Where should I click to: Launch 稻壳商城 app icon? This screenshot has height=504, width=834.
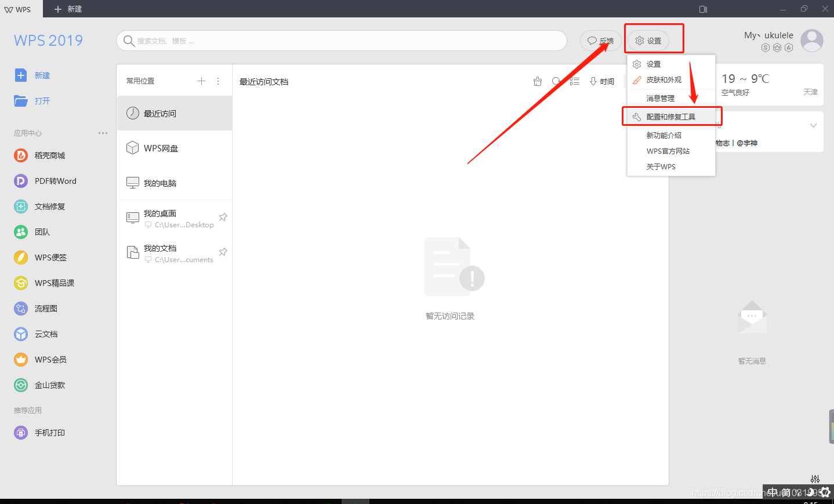click(x=21, y=155)
